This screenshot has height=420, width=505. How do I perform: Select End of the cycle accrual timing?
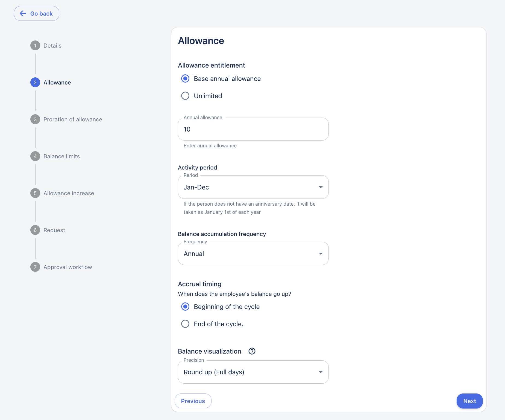click(185, 324)
